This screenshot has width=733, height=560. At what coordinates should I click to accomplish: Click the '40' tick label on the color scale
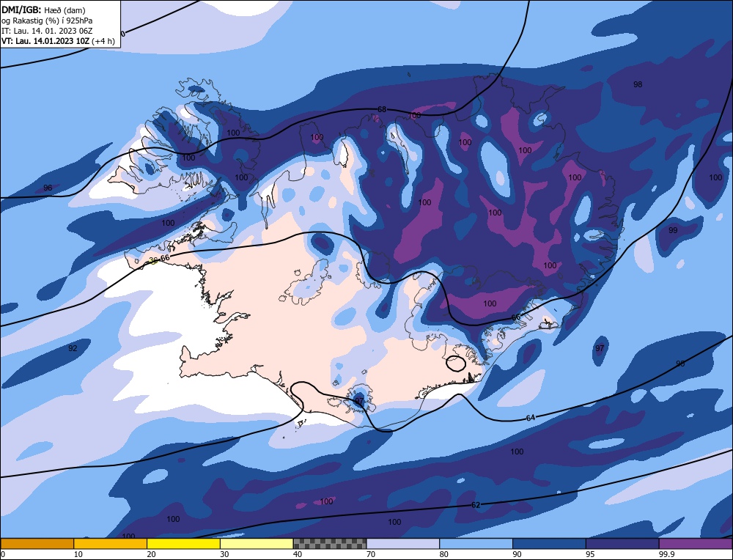298,554
